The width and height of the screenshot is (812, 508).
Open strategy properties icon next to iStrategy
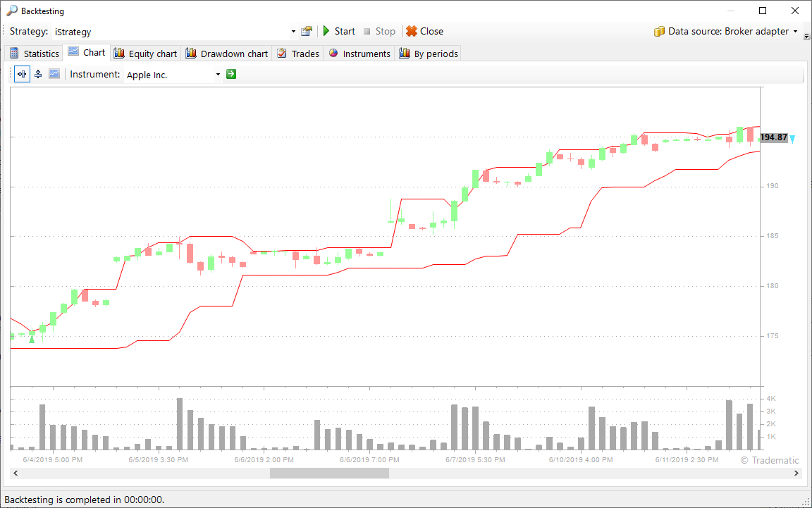(x=306, y=32)
